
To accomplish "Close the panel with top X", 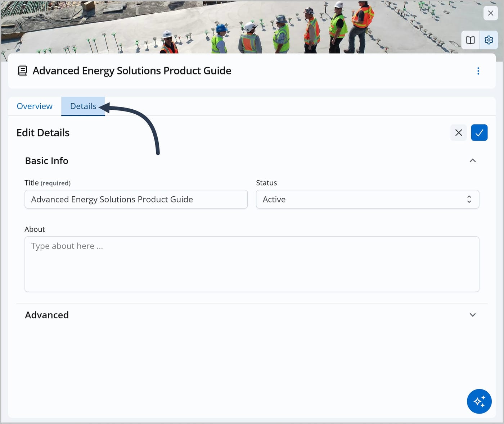I will click(x=490, y=13).
